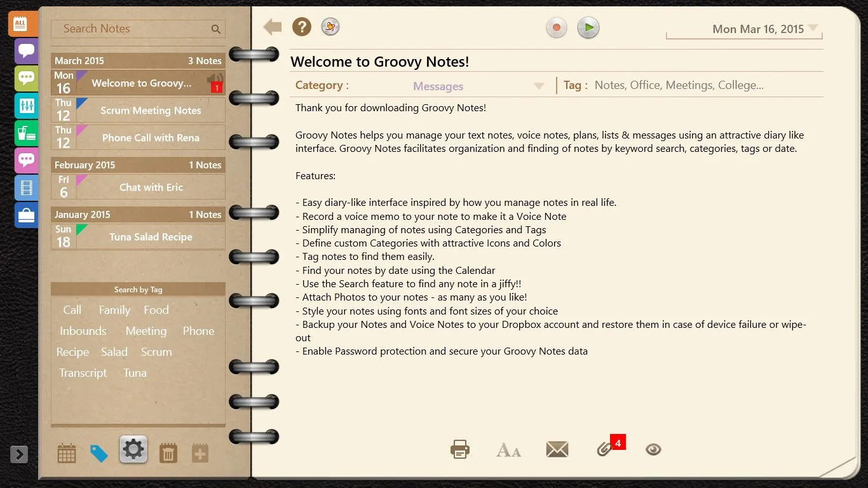Filter notes by the Transcript tag
Screen dimensions: 868x488
83,373
